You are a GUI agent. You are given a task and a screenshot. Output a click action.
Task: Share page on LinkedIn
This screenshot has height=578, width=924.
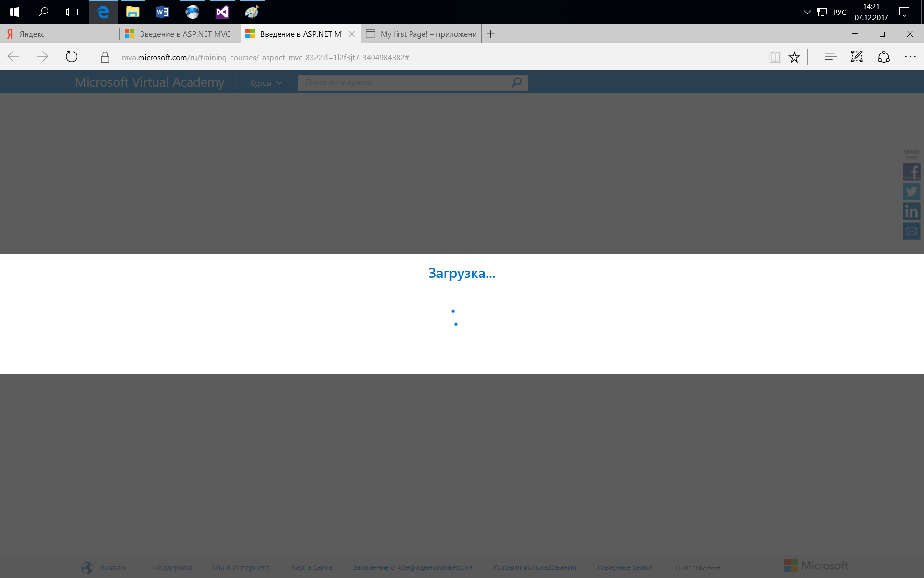(x=911, y=211)
